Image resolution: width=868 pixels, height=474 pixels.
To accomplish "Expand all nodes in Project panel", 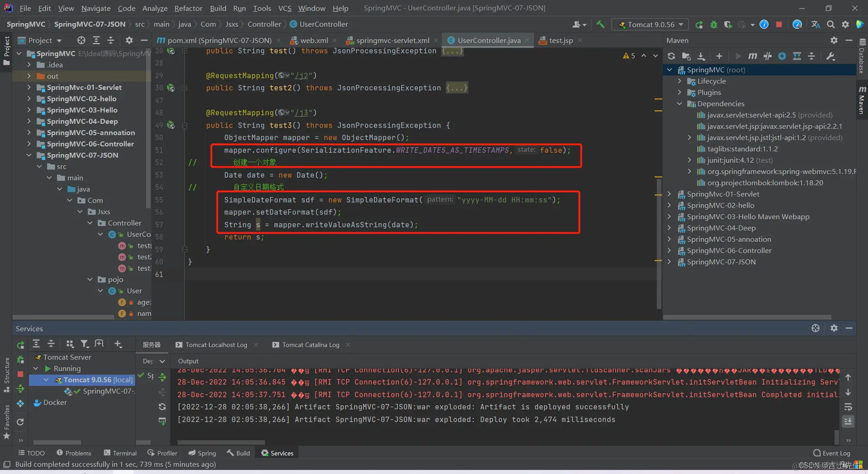I will (96, 40).
